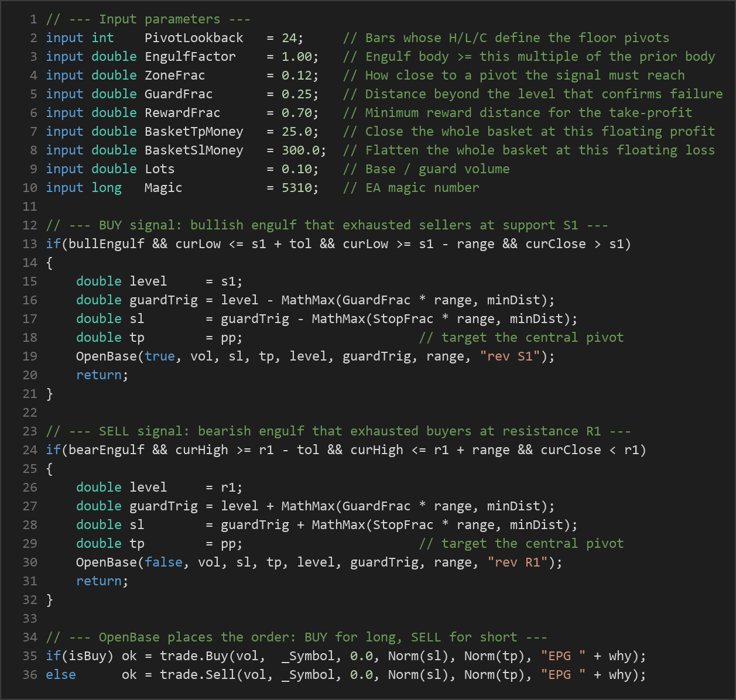
Task: Click trade.Sell on line 36
Action: 198,674
